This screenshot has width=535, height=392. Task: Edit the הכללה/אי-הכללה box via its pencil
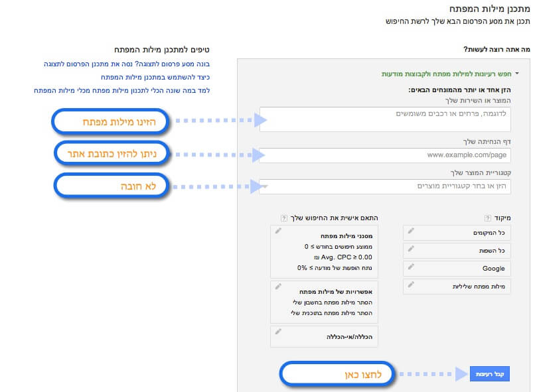click(x=278, y=332)
